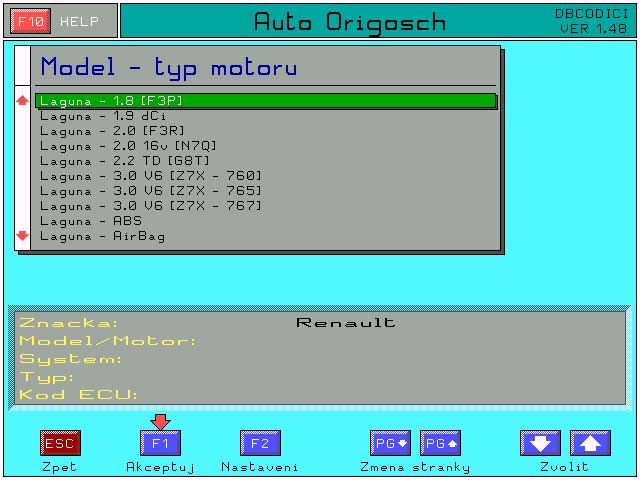Click the DBCODICI VER 1.48 text
The height and width of the screenshot is (480, 640).
(591, 21)
